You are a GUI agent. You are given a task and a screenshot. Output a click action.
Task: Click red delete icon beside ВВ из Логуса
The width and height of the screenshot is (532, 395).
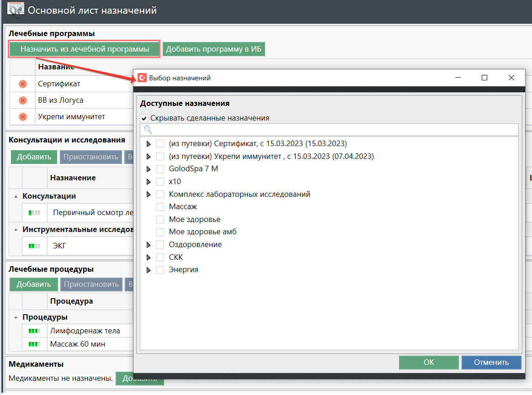point(23,100)
